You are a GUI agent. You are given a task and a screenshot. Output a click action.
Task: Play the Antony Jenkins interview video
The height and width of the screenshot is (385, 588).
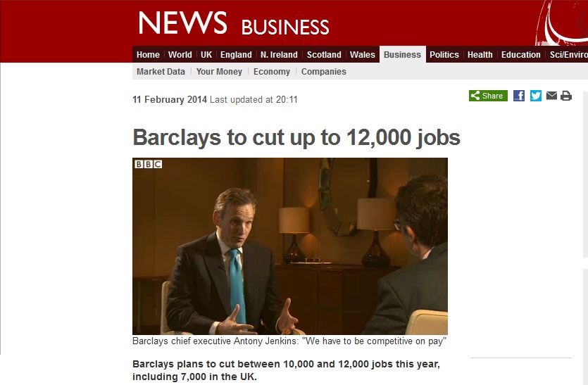[290, 246]
